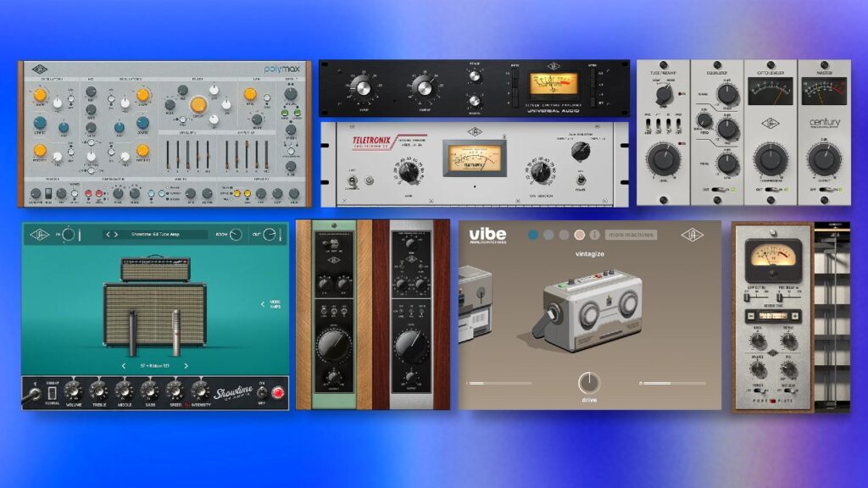Click the right slider in Vibe plugin
Image resolution: width=868 pixels, height=488 pixels.
tap(673, 383)
